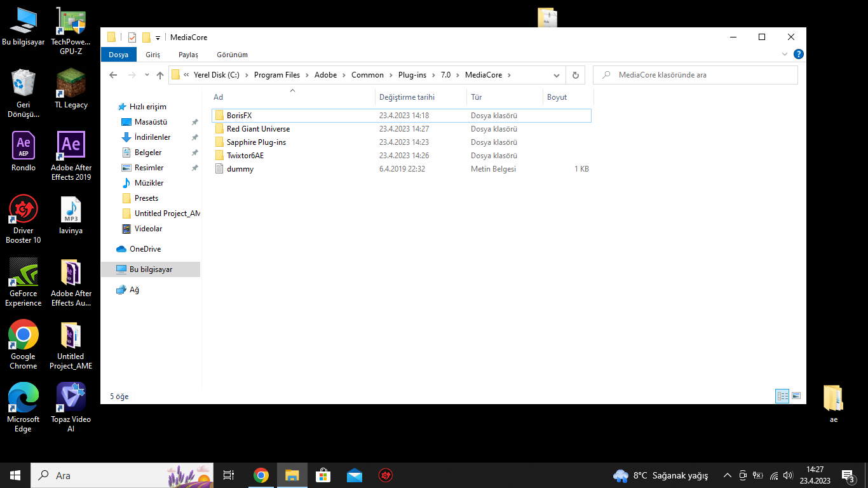This screenshot has width=868, height=488.
Task: Switch to large thumbnails view icon
Action: coord(796,396)
